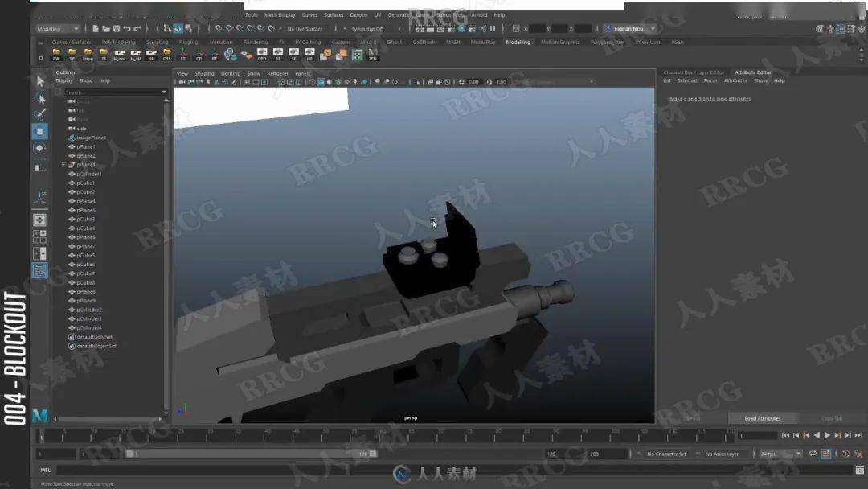This screenshot has height=489, width=868.
Task: Click the Load Attributes button
Action: [x=762, y=418]
